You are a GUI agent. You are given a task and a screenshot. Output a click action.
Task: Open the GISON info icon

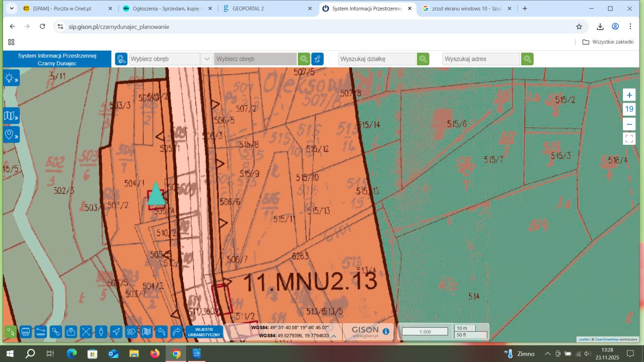pyautogui.click(x=386, y=331)
